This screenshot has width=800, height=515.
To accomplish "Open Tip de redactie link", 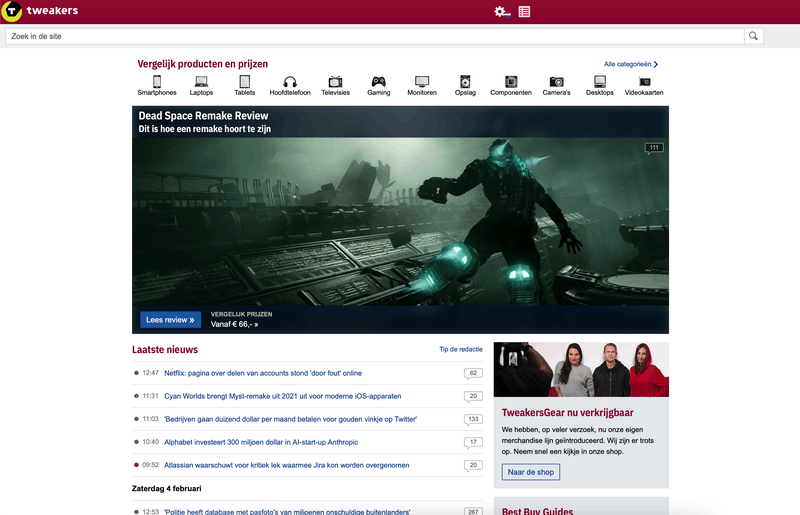I will click(x=461, y=349).
